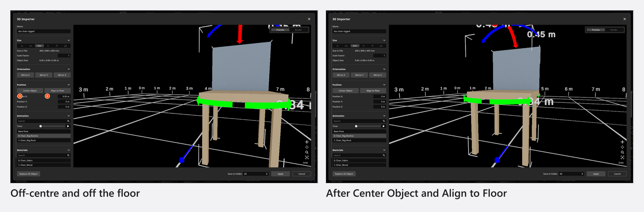Click the orbit move icon in the off-centre screenshot viewport
This screenshot has width=644, height=212.
307,142
